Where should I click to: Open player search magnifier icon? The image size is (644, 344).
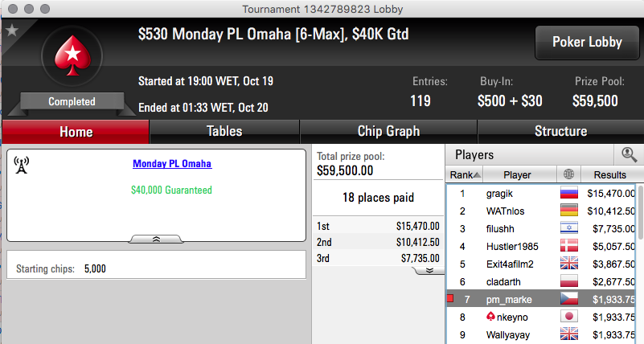[x=629, y=155]
